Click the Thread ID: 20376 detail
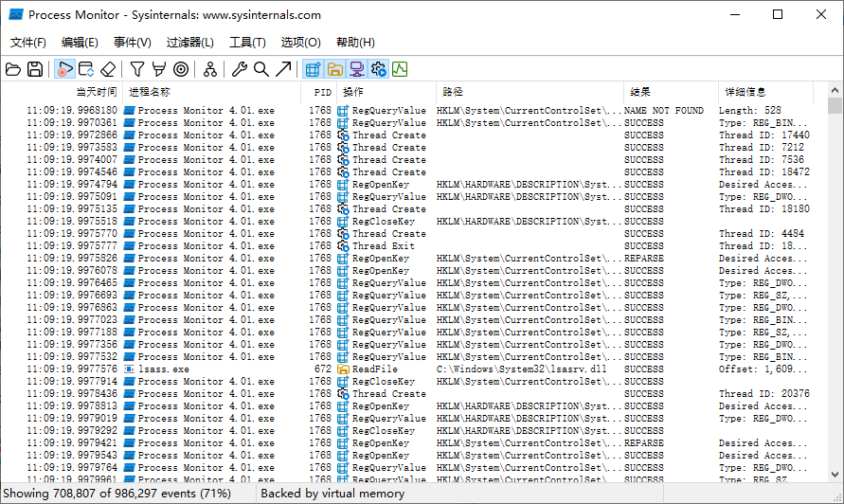844x504 pixels. (x=763, y=393)
